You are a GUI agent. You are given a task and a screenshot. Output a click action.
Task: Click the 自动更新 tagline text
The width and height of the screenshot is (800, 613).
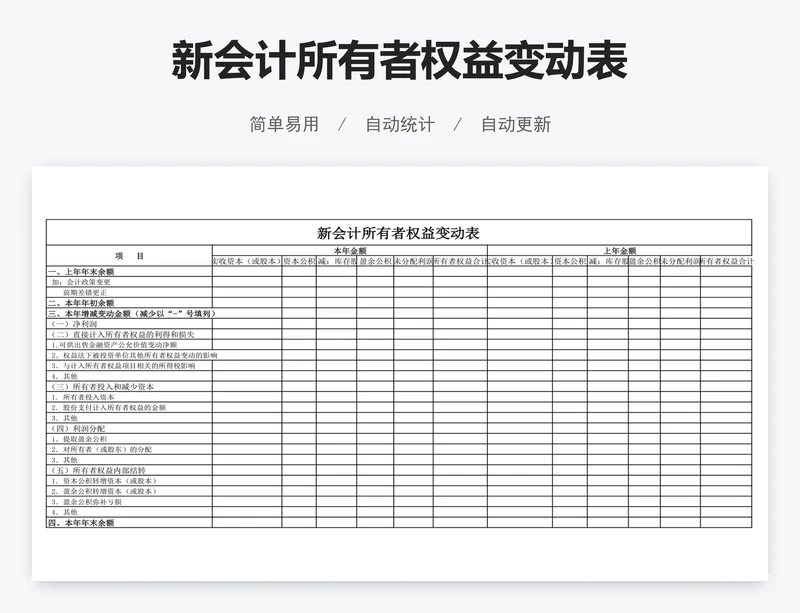[516, 125]
